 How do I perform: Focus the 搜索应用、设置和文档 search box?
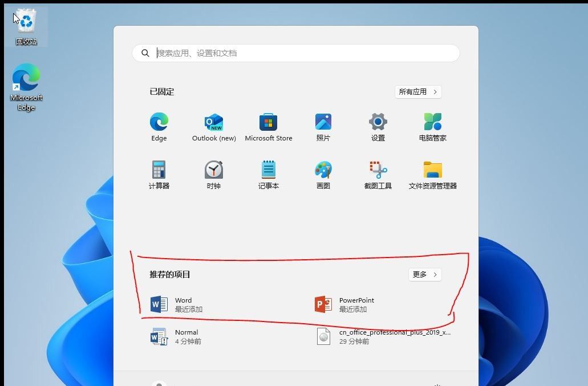click(296, 53)
